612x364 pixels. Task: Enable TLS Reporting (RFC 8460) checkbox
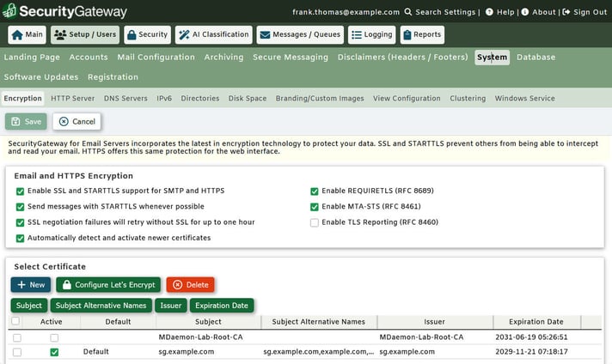[315, 222]
